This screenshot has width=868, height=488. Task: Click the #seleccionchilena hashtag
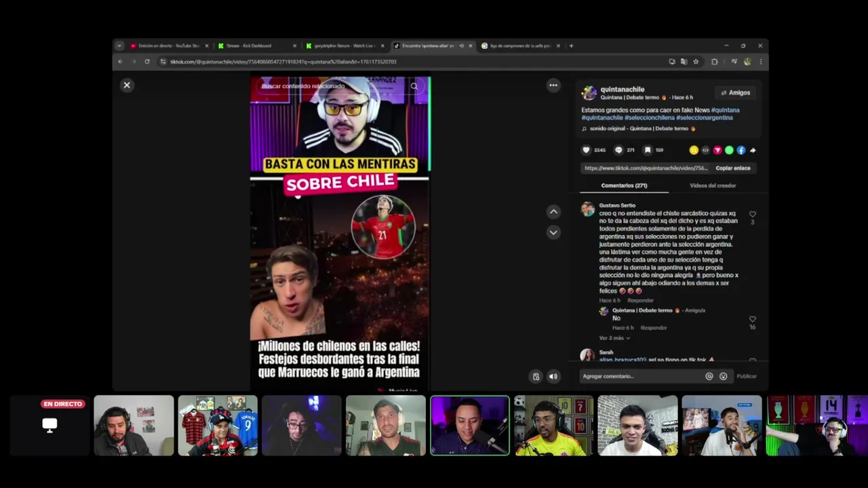tap(650, 117)
